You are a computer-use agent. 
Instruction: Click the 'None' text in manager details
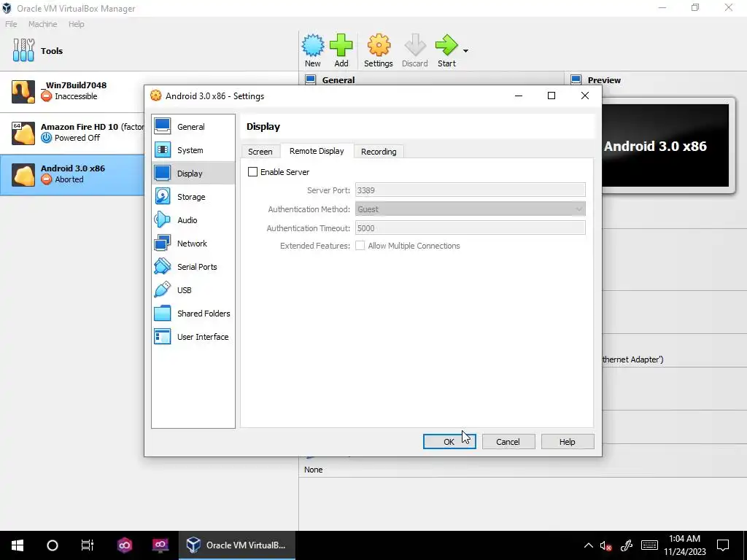coord(314,470)
